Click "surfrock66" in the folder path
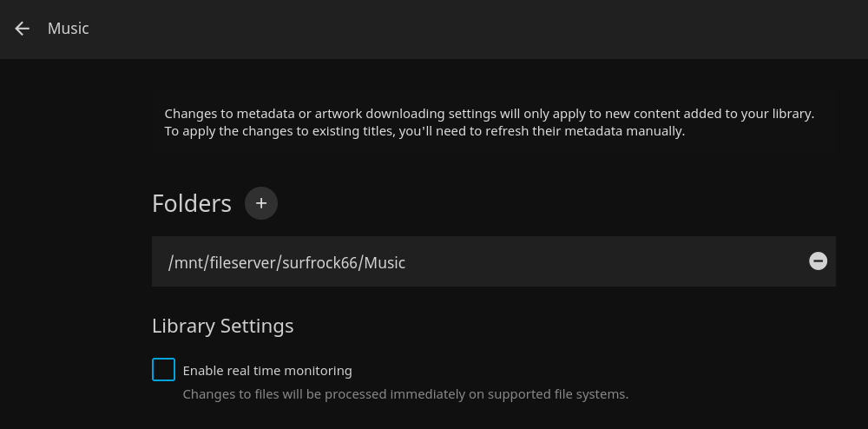Image resolution: width=868 pixels, height=429 pixels. [x=319, y=262]
